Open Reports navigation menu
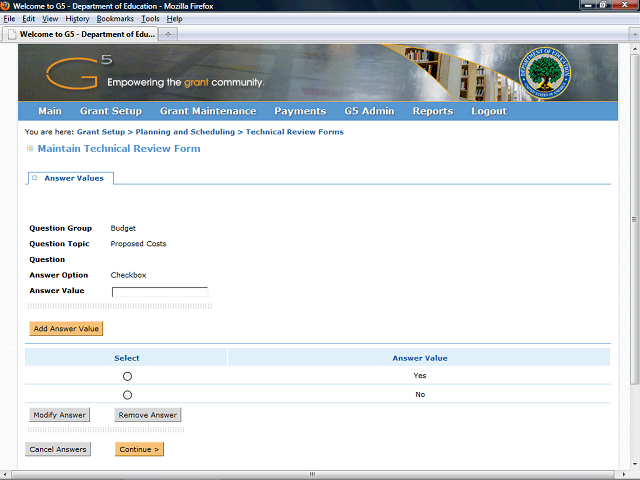Screen dimensions: 640x480 (433, 111)
